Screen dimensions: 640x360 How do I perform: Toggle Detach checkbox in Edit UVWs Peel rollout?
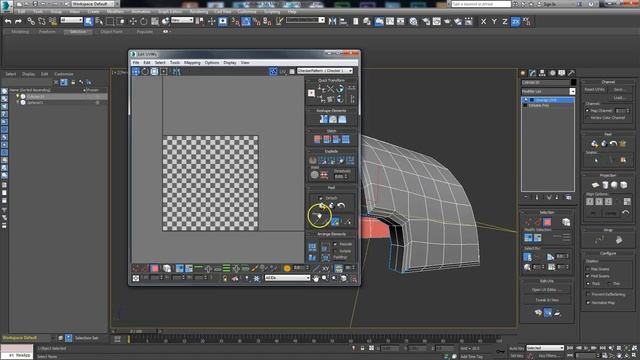(x=320, y=198)
